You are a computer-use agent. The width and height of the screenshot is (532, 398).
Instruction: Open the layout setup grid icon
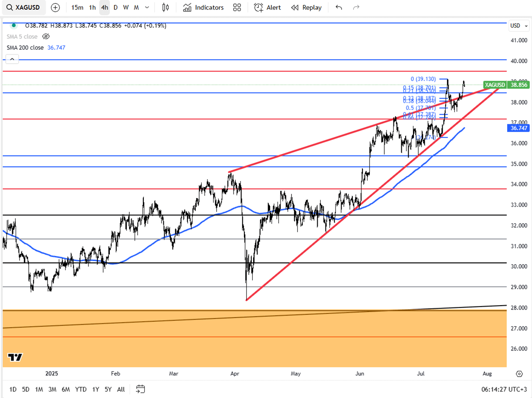(237, 7)
